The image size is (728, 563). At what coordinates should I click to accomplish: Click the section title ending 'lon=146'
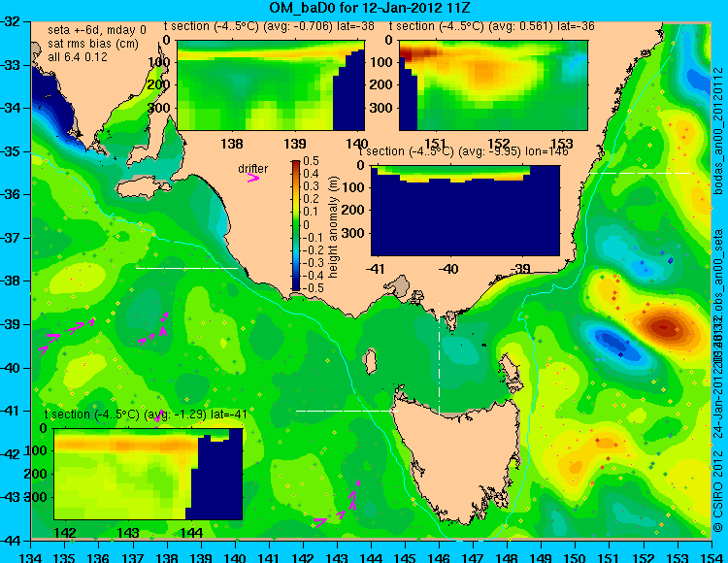(x=463, y=151)
